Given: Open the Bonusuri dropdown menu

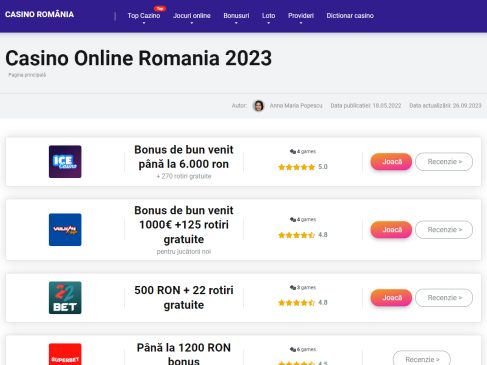Looking at the screenshot, I should [236, 16].
